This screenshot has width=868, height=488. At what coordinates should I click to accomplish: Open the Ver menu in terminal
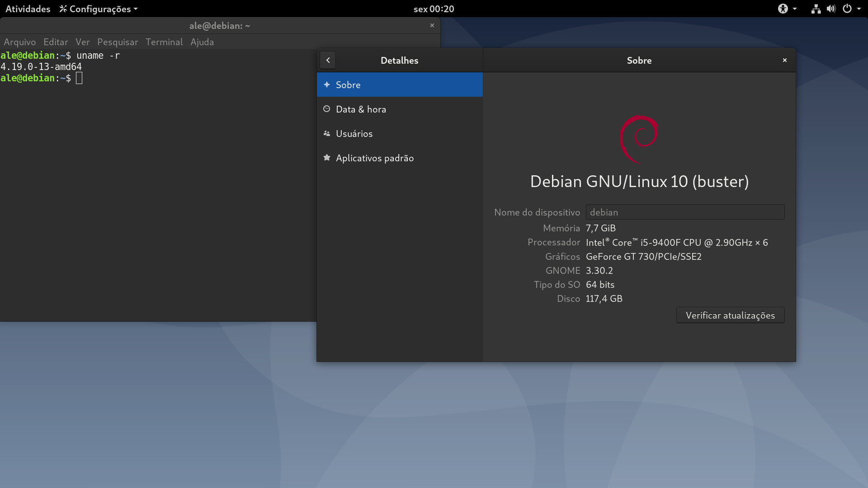click(x=83, y=42)
